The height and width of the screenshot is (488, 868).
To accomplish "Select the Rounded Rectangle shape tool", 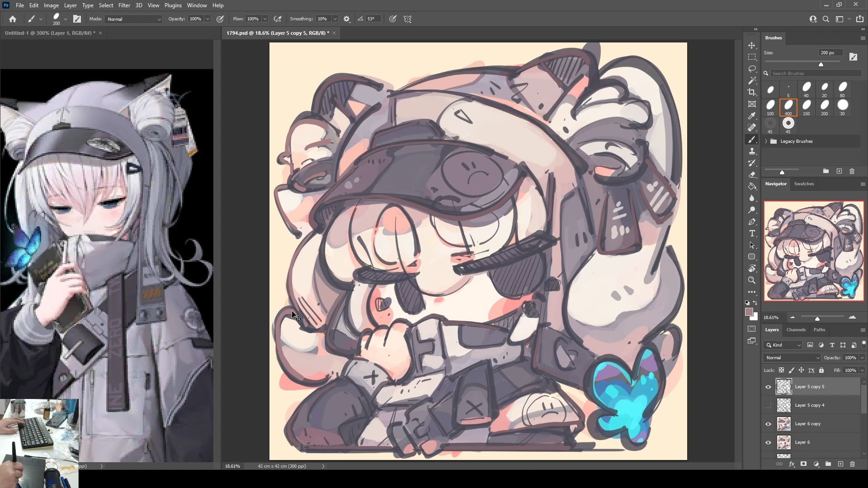I will 752,257.
